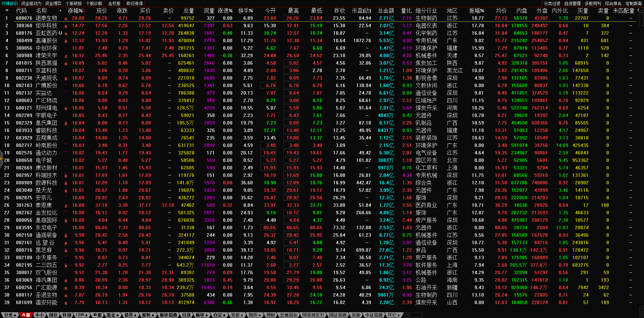Open 自选管理 at the top right
The height and width of the screenshot is (318, 644).
coord(572,3)
